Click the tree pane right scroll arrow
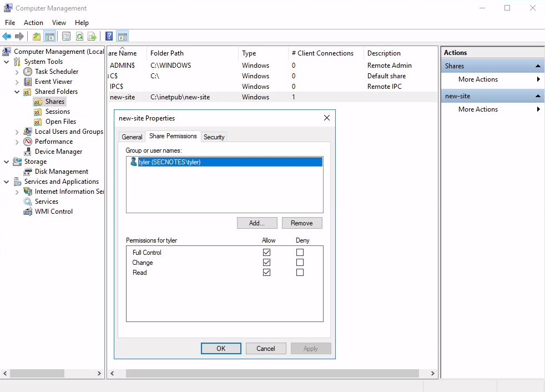 coord(99,373)
